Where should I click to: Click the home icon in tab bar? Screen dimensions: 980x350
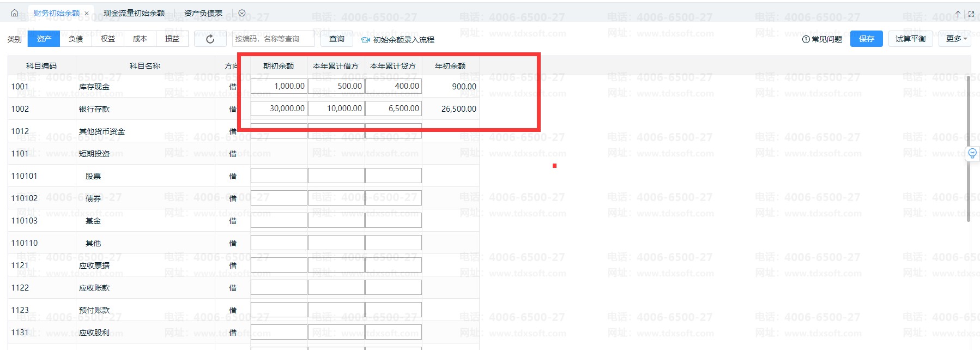[x=15, y=13]
